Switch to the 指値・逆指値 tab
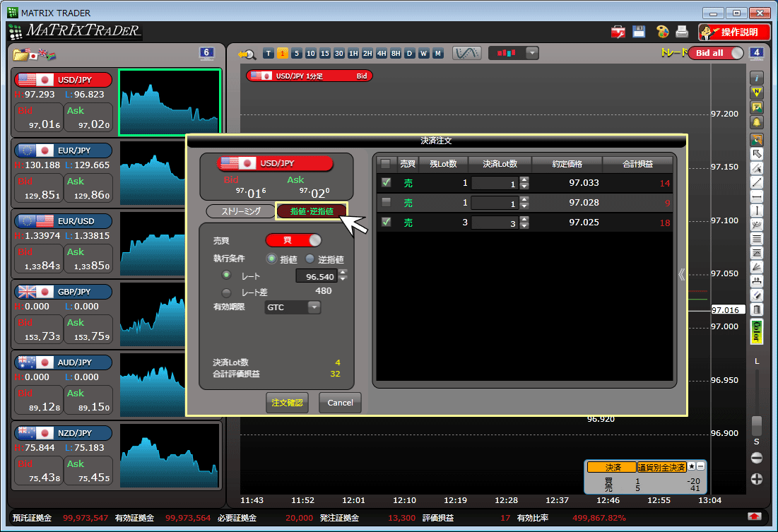 (x=312, y=211)
